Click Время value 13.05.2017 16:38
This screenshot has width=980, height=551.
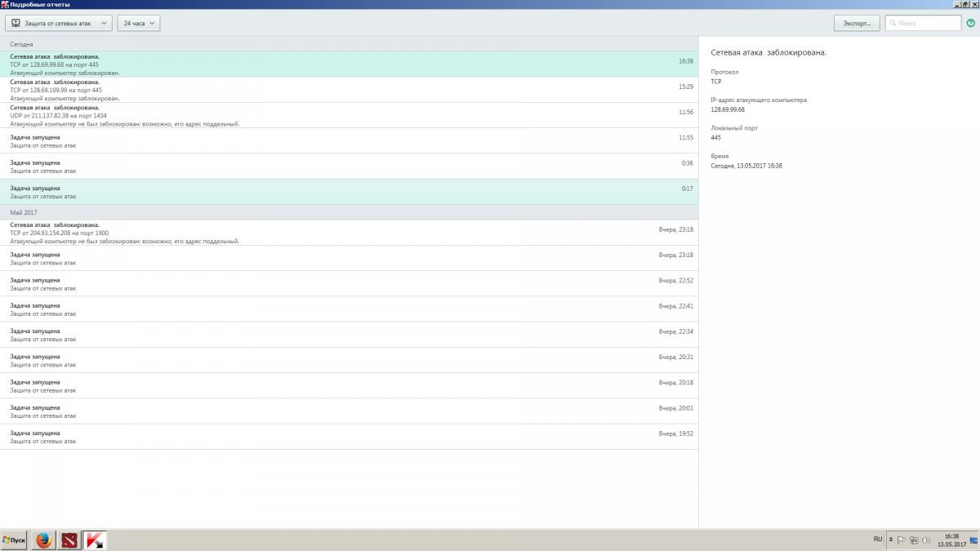[746, 166]
